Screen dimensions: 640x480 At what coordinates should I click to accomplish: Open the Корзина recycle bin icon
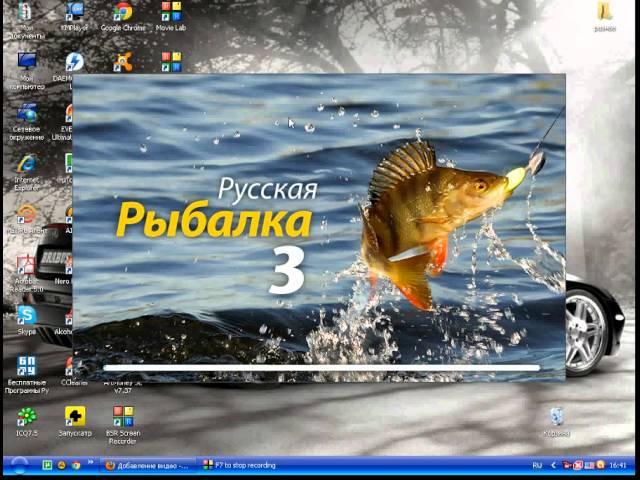557,422
